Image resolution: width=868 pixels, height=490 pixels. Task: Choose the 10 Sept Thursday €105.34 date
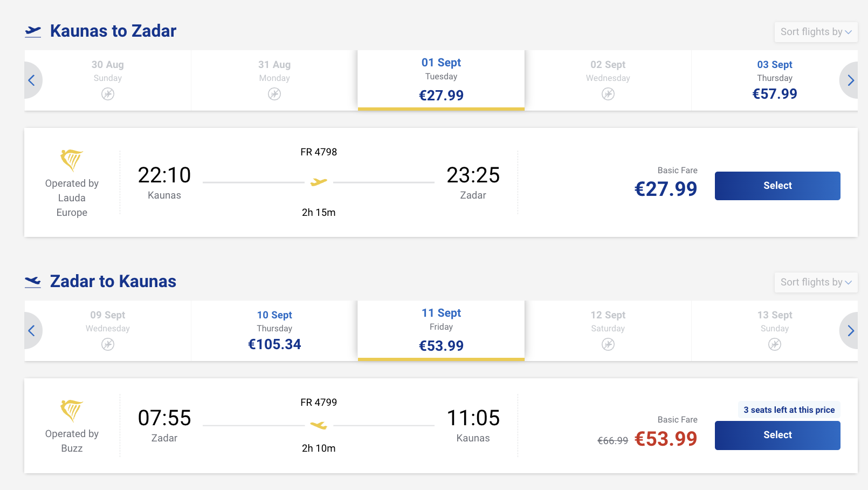coord(274,331)
